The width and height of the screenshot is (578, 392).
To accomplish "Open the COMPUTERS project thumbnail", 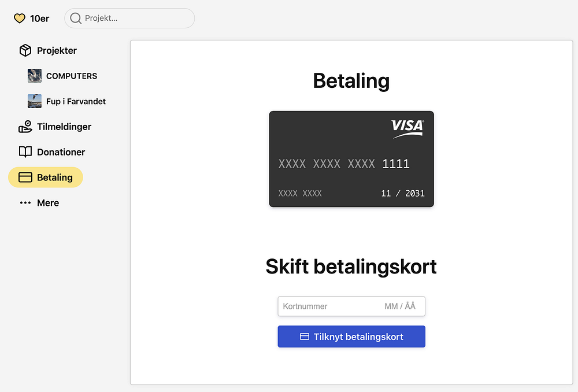I will [35, 76].
